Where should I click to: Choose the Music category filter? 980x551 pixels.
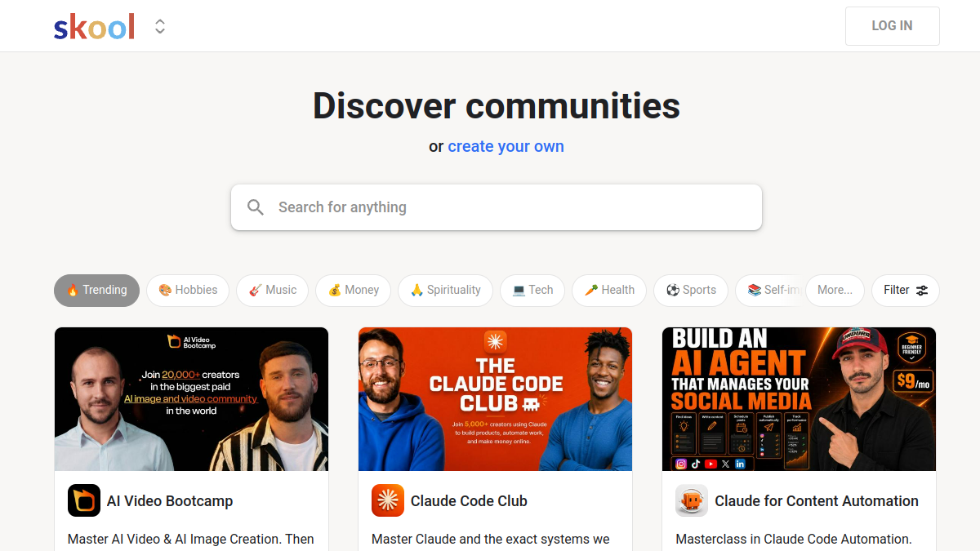point(273,290)
